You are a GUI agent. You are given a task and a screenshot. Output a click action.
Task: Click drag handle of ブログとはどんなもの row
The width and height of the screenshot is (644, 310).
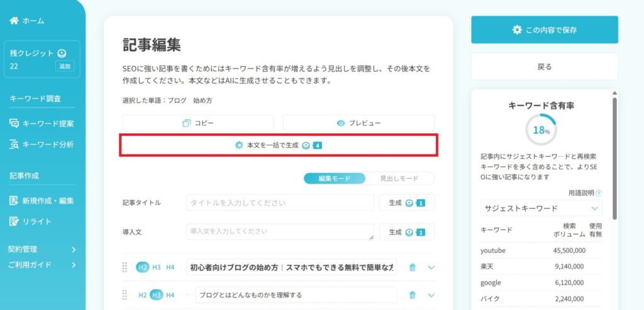point(125,295)
